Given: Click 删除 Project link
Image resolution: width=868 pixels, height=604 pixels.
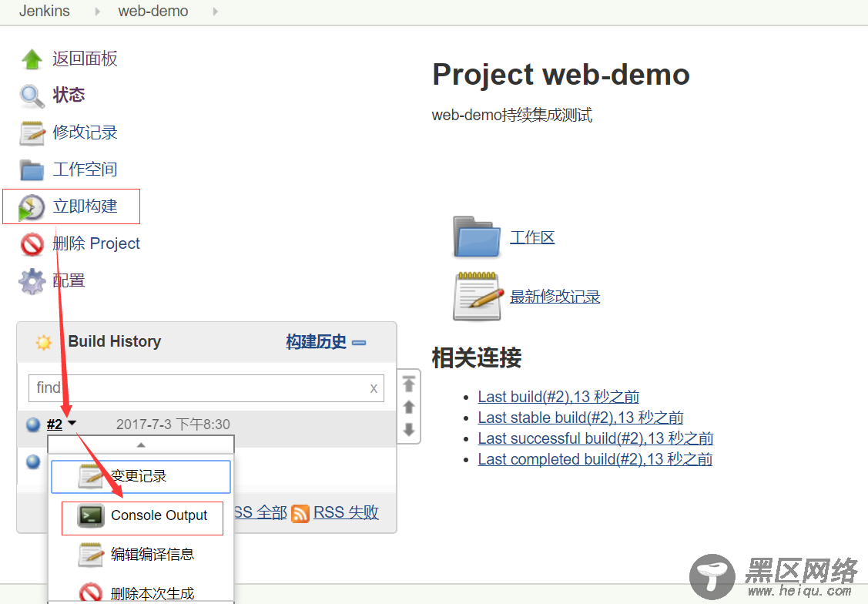Looking at the screenshot, I should [96, 243].
